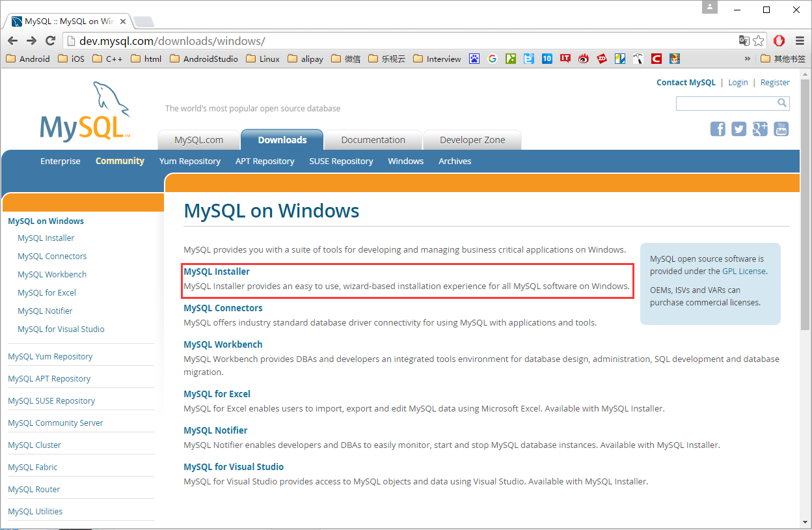This screenshot has height=530, width=812.
Task: Select the Downloads tab
Action: [282, 140]
